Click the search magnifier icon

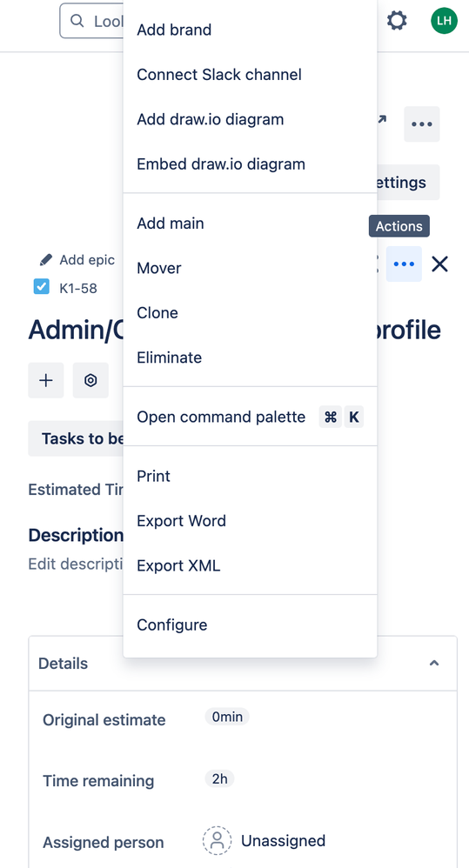77,21
